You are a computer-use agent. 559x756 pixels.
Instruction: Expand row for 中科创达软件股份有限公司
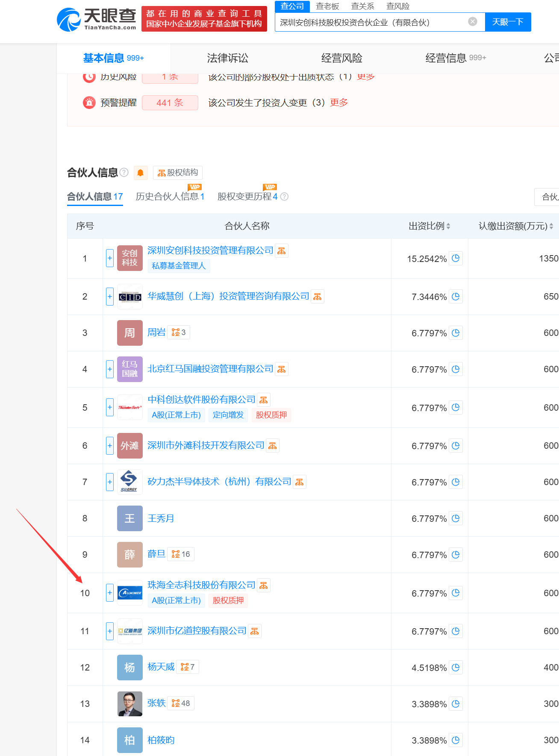click(110, 407)
